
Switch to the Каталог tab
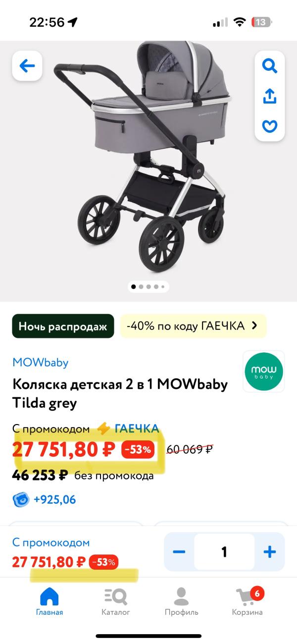115,601
